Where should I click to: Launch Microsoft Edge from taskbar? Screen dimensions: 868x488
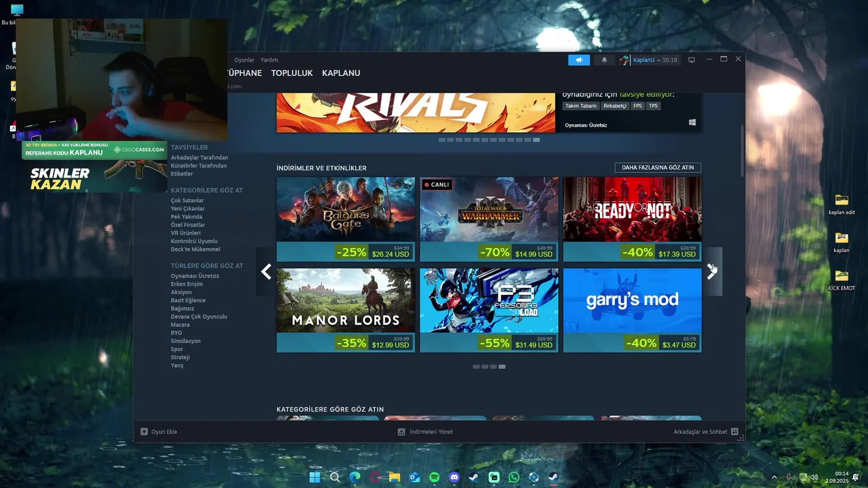355,477
